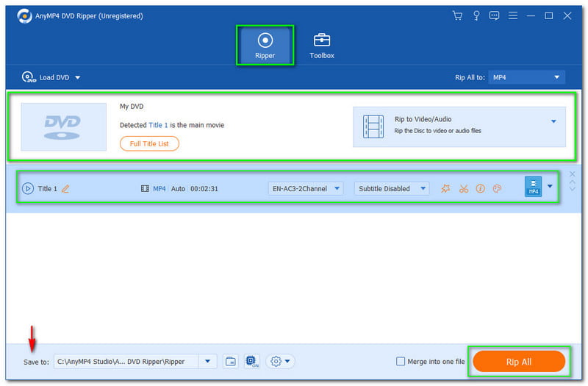588x386 pixels.
Task: Open the hamburger menu icon
Action: tap(512, 15)
